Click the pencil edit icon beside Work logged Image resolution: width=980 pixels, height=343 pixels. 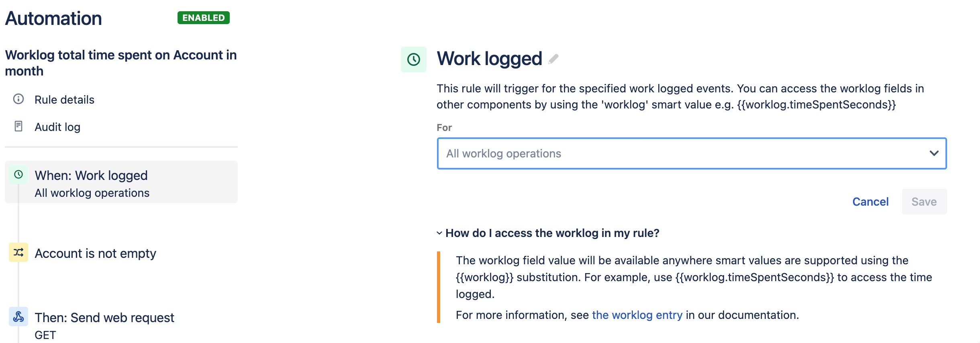pyautogui.click(x=553, y=59)
